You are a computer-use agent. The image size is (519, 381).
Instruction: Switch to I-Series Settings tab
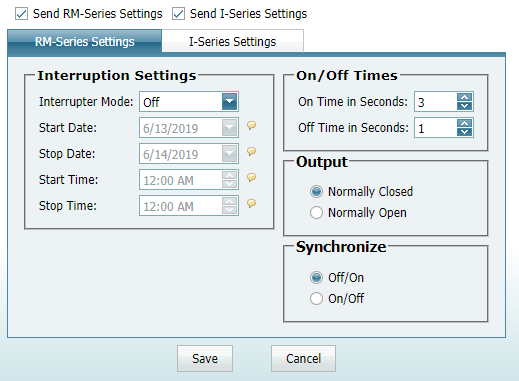point(233,41)
